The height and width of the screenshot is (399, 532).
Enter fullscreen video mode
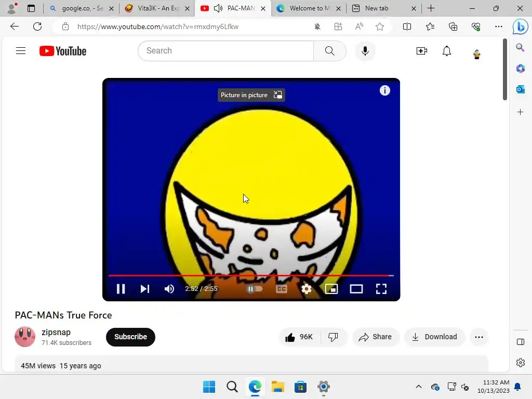pos(381,289)
